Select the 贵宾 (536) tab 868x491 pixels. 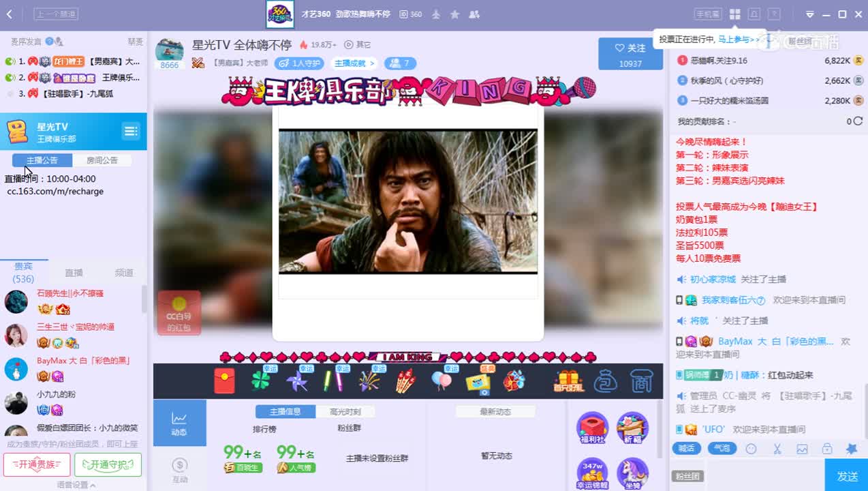(24, 273)
